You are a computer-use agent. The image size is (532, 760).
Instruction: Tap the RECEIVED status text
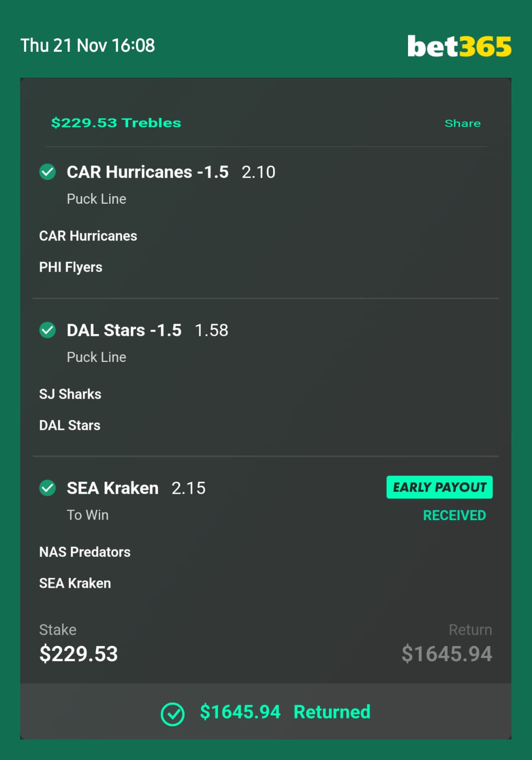[x=455, y=515]
